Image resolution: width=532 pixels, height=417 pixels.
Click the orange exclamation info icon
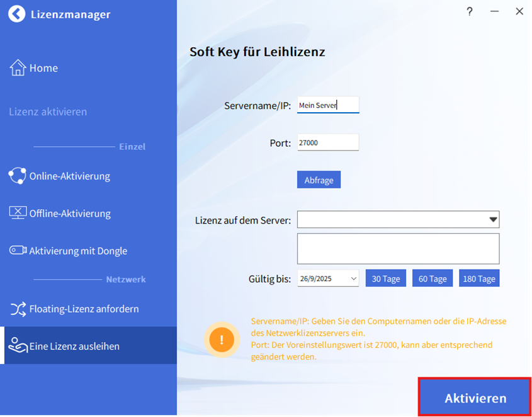[x=222, y=340]
